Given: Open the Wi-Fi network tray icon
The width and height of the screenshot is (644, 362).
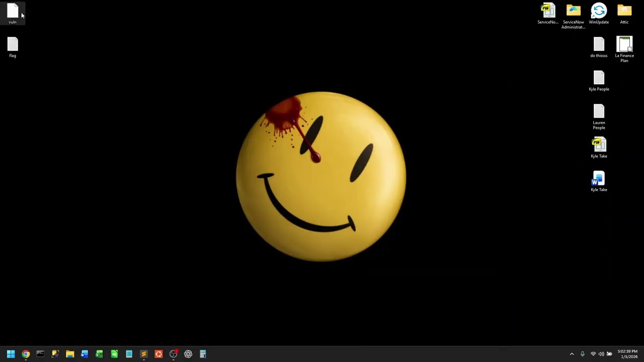Looking at the screenshot, I should coord(593,354).
